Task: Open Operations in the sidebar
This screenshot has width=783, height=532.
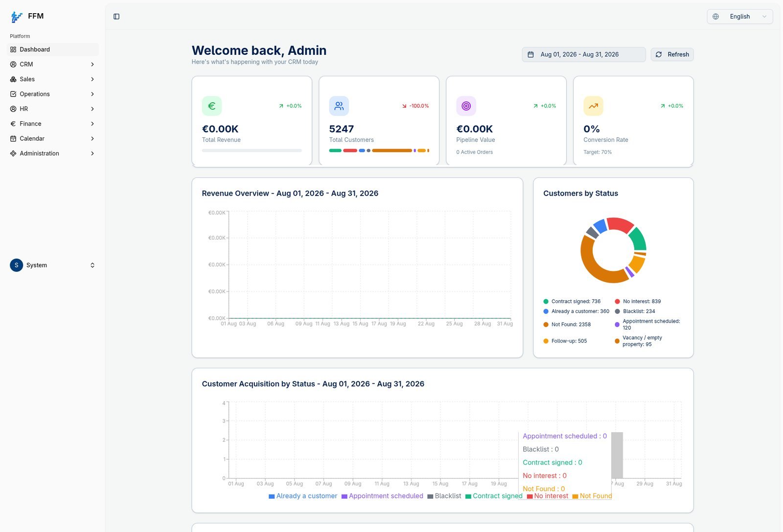Action: (53, 94)
